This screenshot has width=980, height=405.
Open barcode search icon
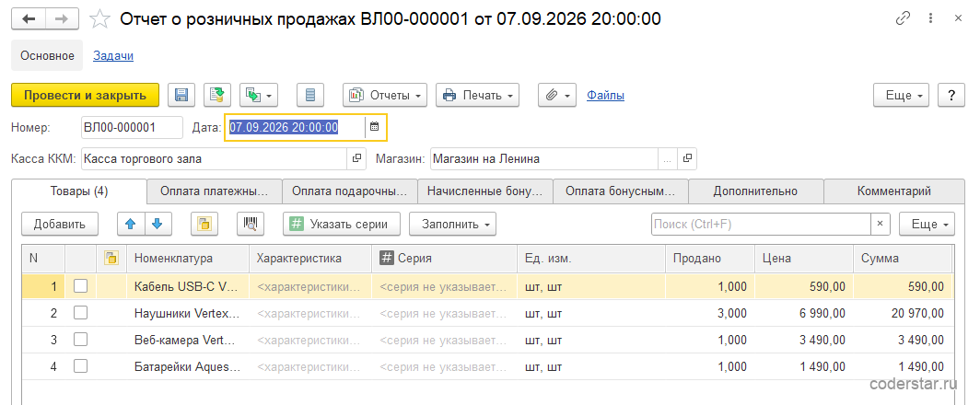[251, 224]
